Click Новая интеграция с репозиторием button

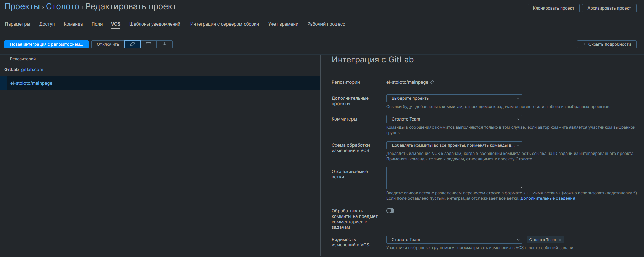[x=46, y=44]
